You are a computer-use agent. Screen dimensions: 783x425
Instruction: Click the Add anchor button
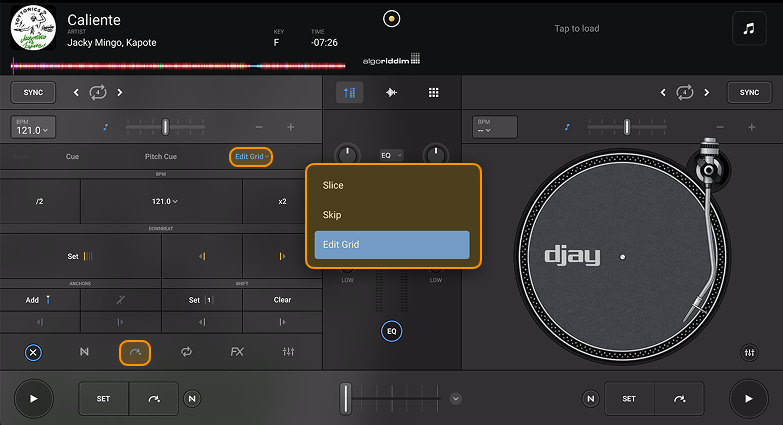40,300
